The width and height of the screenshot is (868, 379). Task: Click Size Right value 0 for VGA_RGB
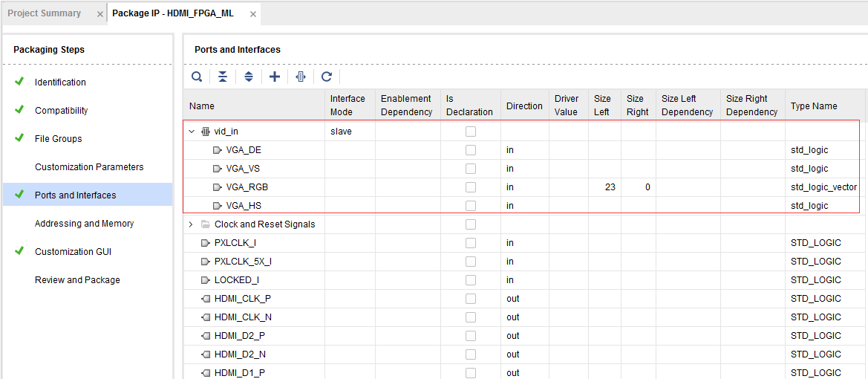tap(647, 187)
